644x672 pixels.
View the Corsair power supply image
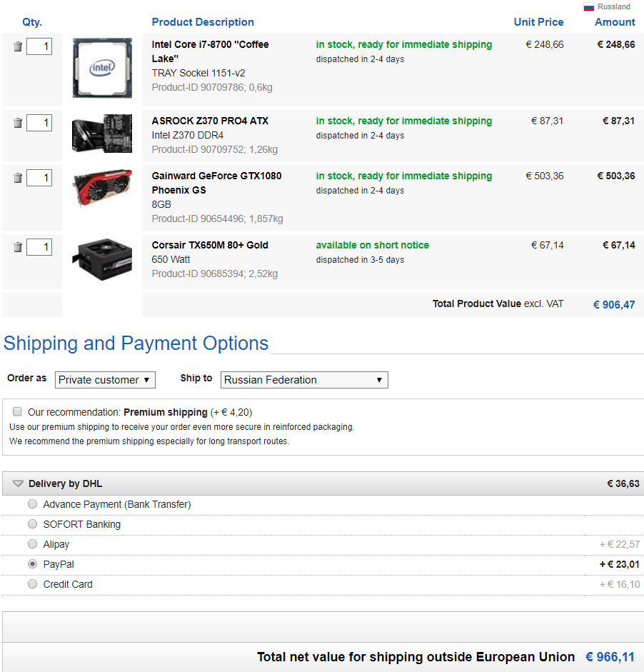coord(102,260)
